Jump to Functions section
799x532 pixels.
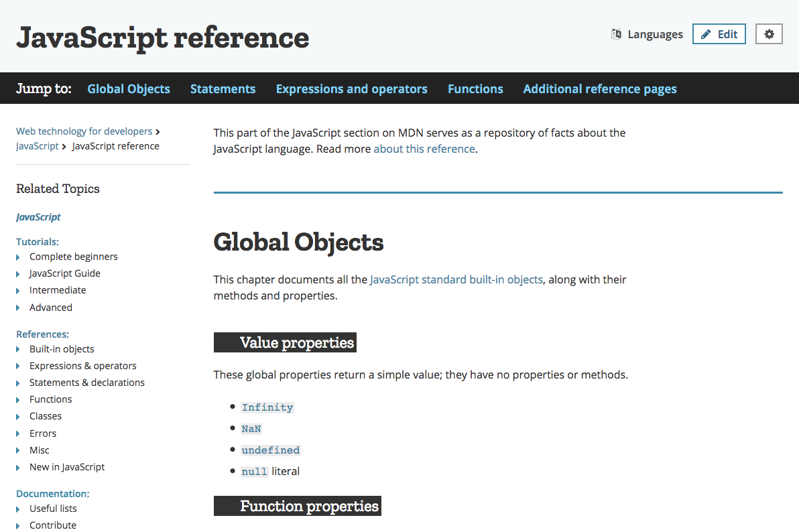click(475, 88)
